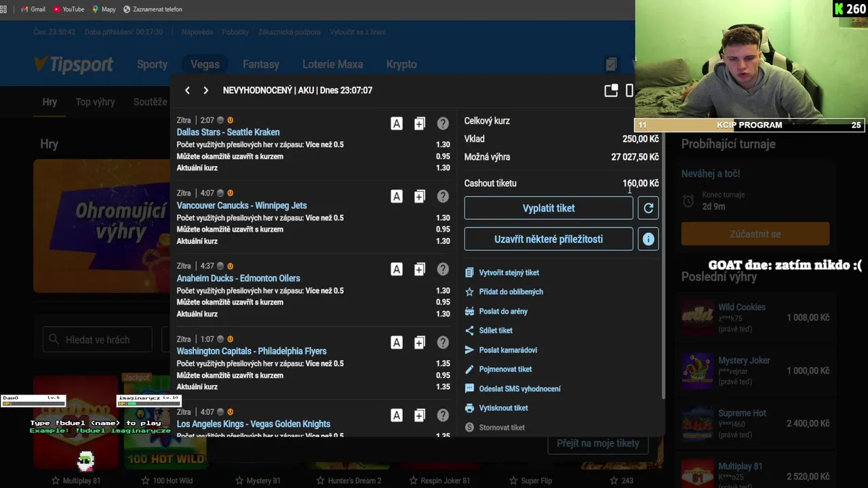The height and width of the screenshot is (488, 868).
Task: Open the Wild Cookies recent win thumbnail
Action: [x=697, y=317]
